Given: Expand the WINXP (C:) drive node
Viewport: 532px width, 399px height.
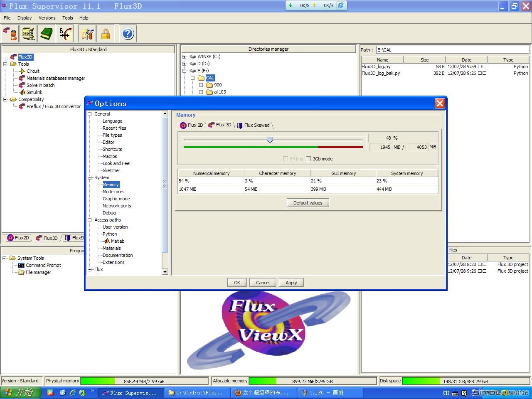Looking at the screenshot, I should pyautogui.click(x=185, y=57).
